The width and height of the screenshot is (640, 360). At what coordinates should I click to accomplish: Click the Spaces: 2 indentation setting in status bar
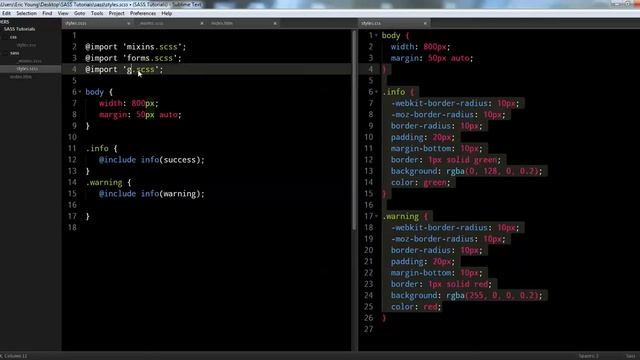pos(588,356)
